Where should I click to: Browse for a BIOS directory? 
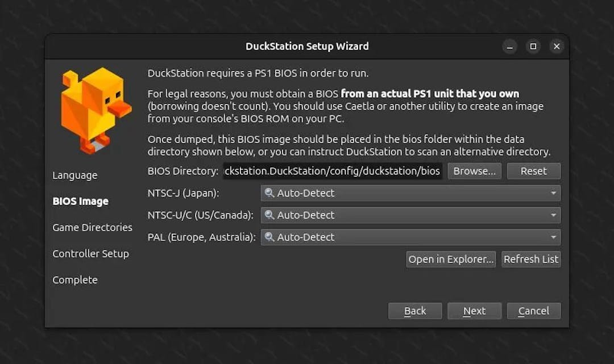pyautogui.click(x=474, y=171)
